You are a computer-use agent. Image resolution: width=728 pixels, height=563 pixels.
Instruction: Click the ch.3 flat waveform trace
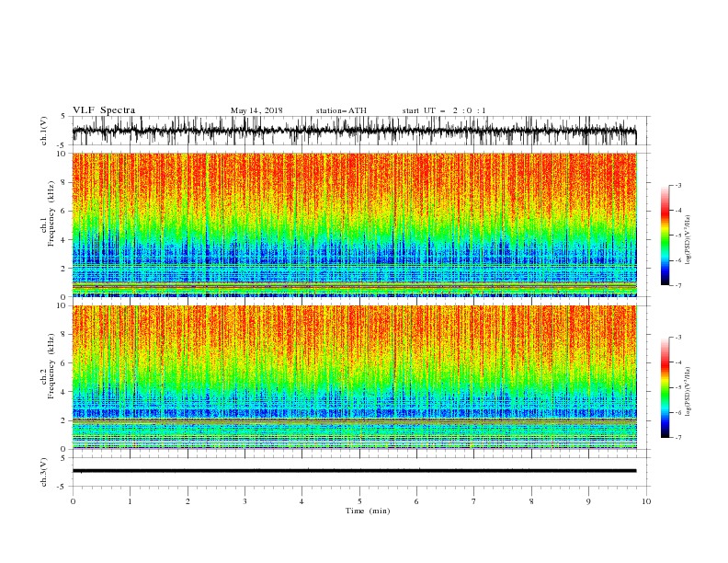[354, 471]
